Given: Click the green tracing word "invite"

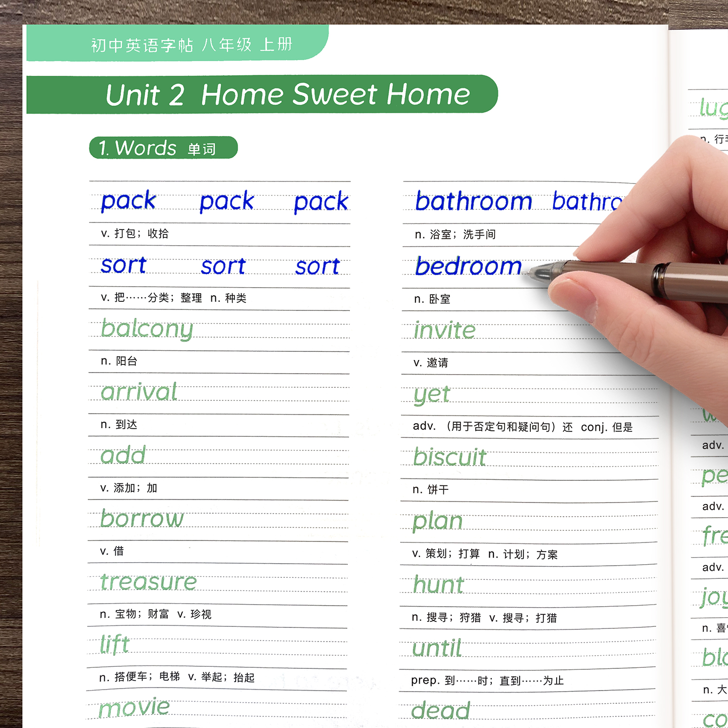Looking at the screenshot, I should pos(444,331).
